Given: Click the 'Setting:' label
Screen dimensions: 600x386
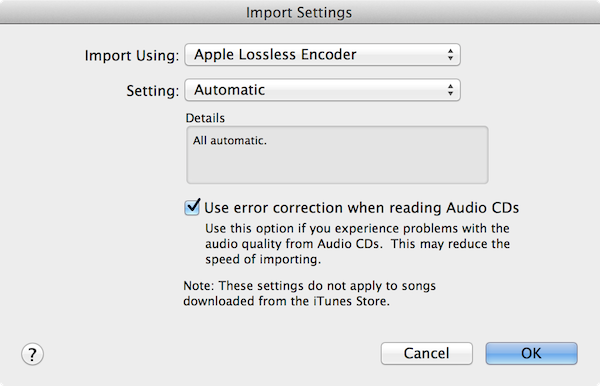Looking at the screenshot, I should pyautogui.click(x=153, y=91).
